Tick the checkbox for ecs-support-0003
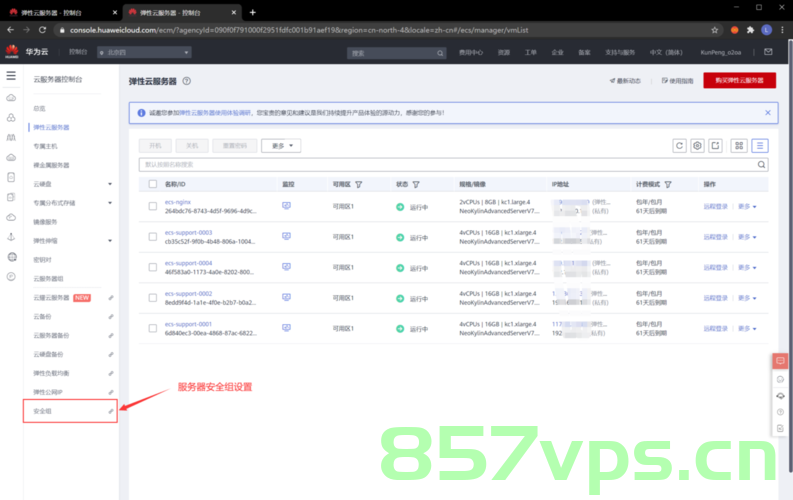The image size is (793, 500). 153,237
